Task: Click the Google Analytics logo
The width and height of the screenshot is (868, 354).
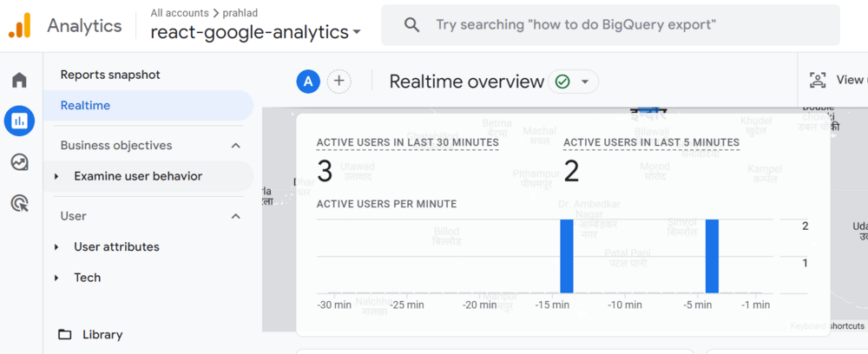Action: (x=20, y=26)
